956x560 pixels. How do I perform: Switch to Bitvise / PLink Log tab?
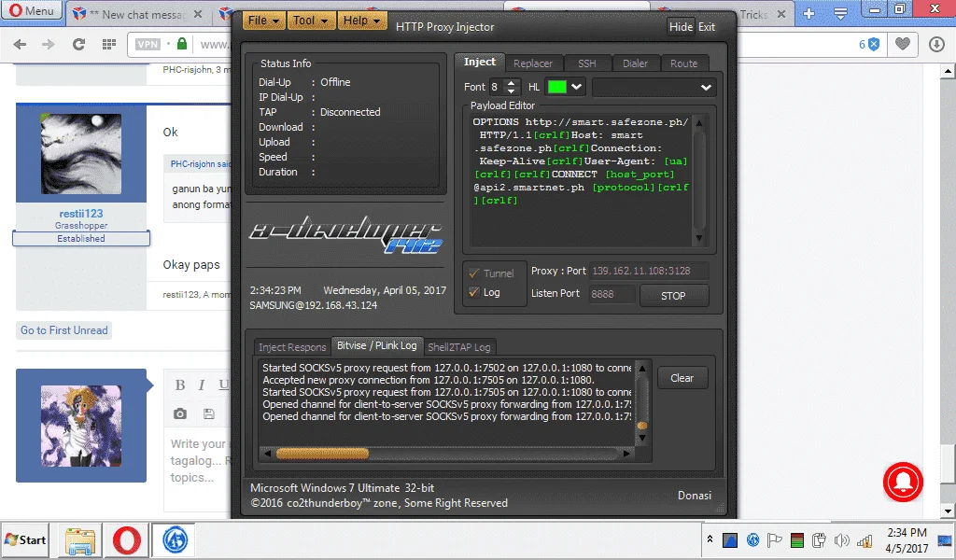(x=377, y=345)
